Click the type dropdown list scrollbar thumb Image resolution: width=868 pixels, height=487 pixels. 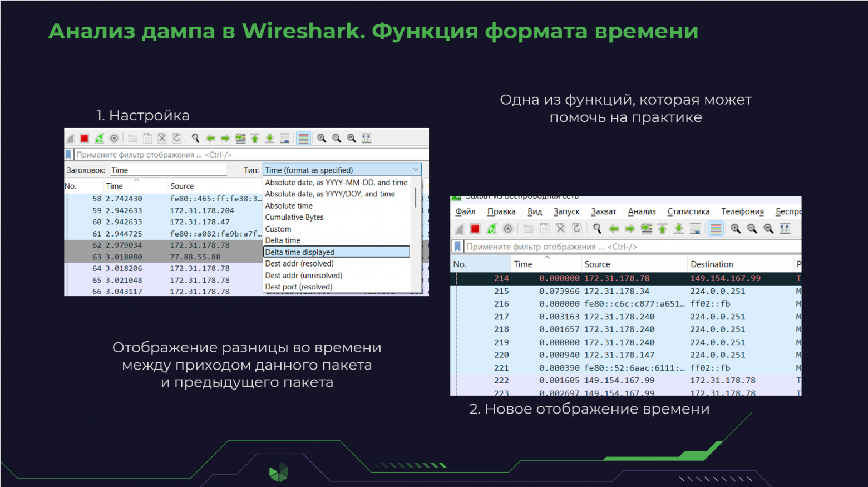416,197
